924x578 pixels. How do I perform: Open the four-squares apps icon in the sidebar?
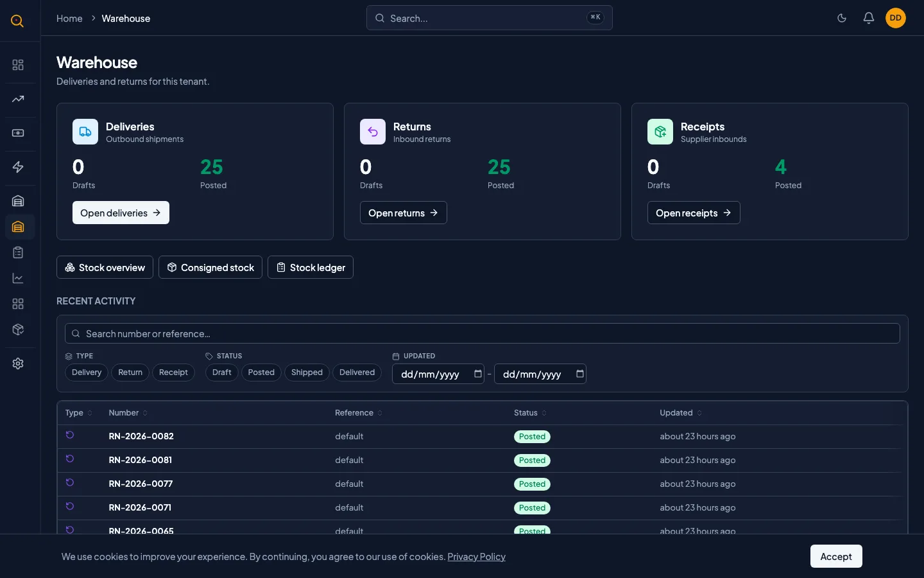(18, 304)
